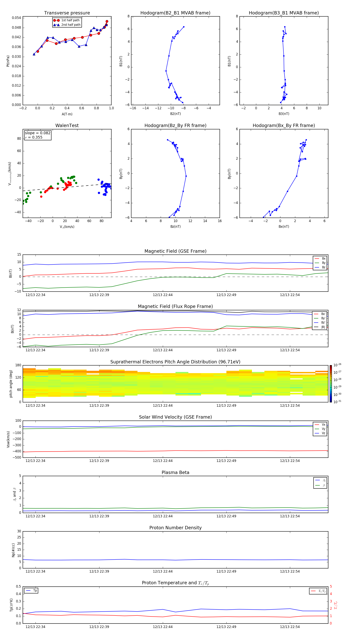Click 12/13 22:44 tick in Proton Temperature panel
This screenshot has height=644, width=351.
pos(163,627)
